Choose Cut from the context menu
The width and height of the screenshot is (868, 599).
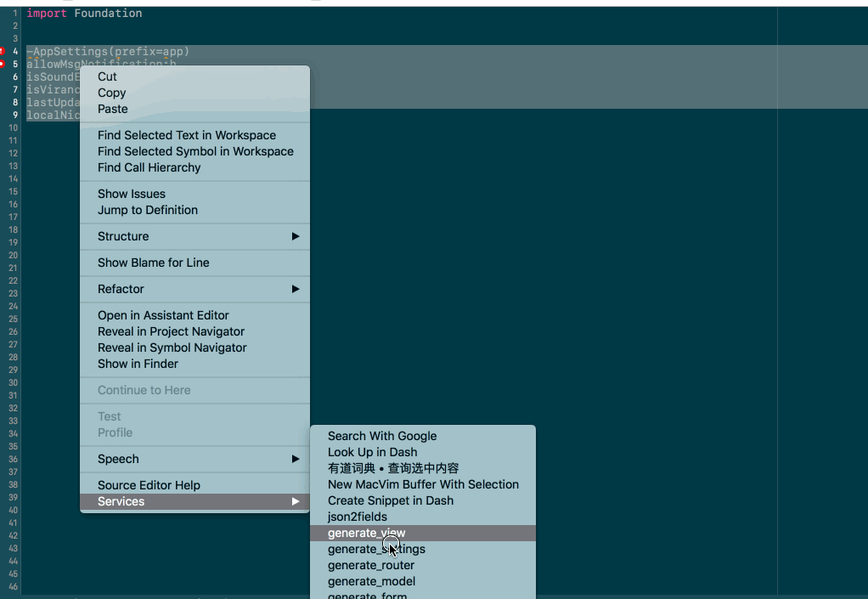pyautogui.click(x=194, y=76)
